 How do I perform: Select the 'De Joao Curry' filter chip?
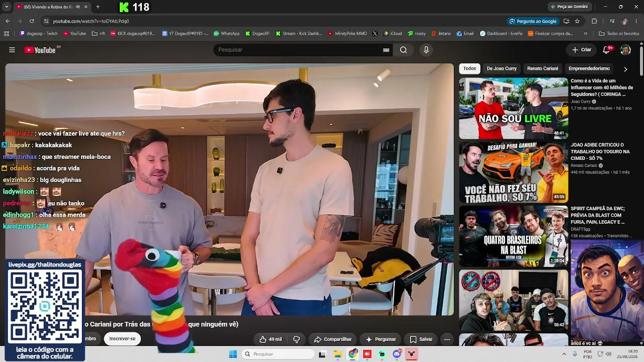(x=502, y=68)
